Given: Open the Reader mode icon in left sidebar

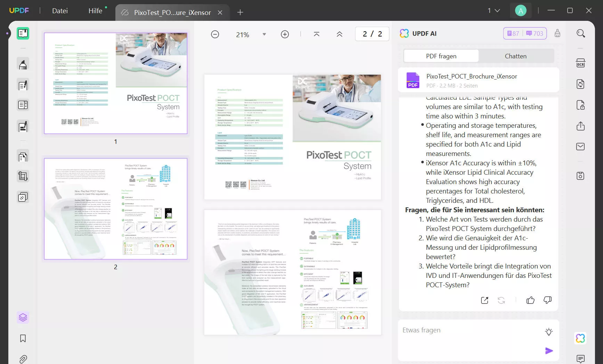Looking at the screenshot, I should 23,33.
